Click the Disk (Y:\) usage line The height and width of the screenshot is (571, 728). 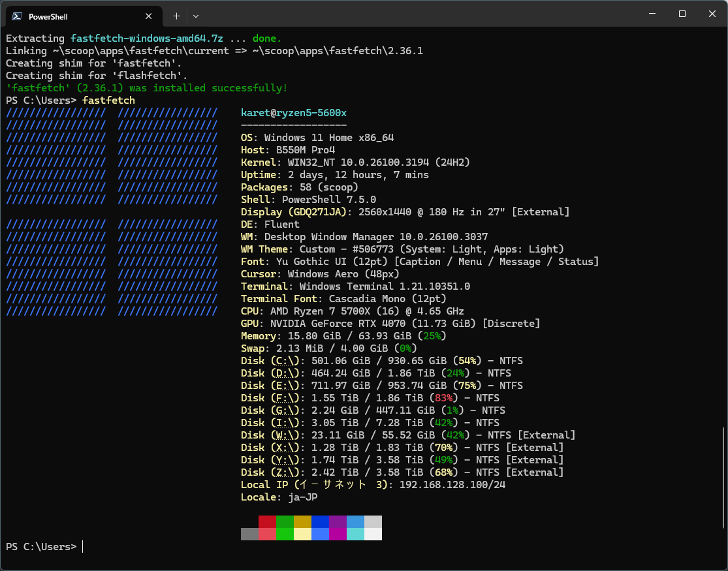(402, 460)
